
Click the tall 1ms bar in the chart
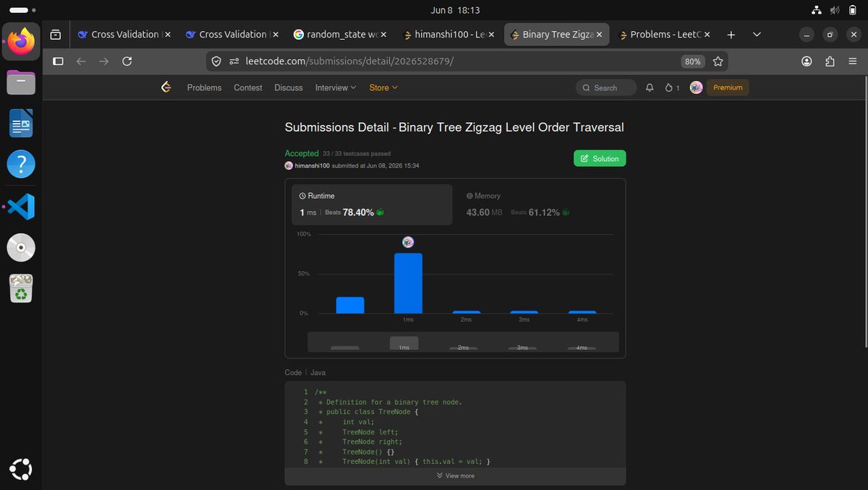pos(408,283)
